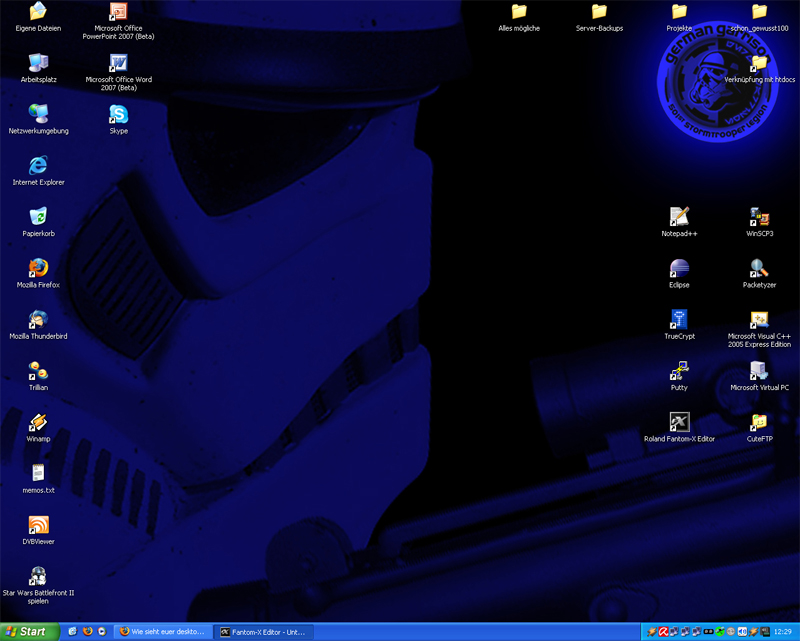Open the volume speaker tray icon
The height and width of the screenshot is (641, 800).
coord(742,632)
